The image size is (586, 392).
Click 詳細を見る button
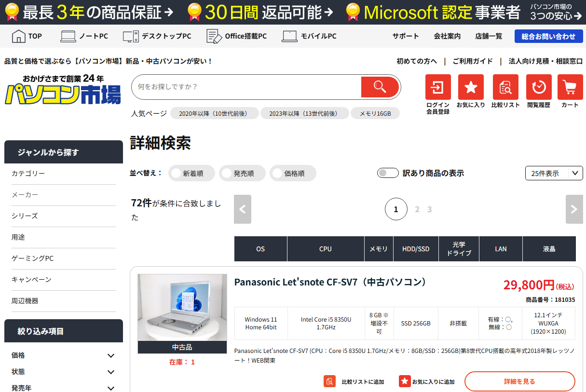[519, 381]
